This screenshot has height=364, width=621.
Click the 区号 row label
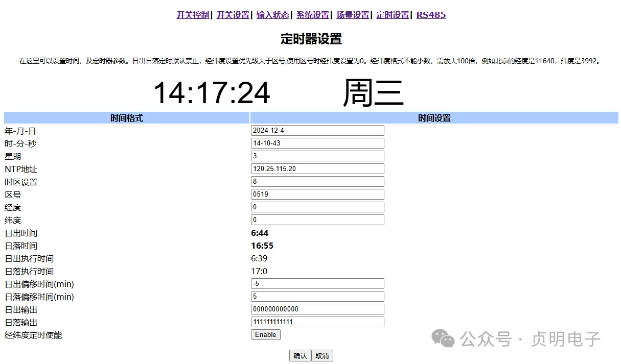click(x=13, y=195)
